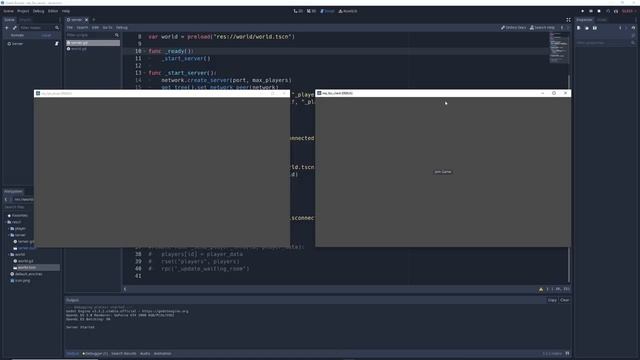The image size is (640, 360).
Task: Select icon.png in FileSystem
Action: click(x=22, y=280)
